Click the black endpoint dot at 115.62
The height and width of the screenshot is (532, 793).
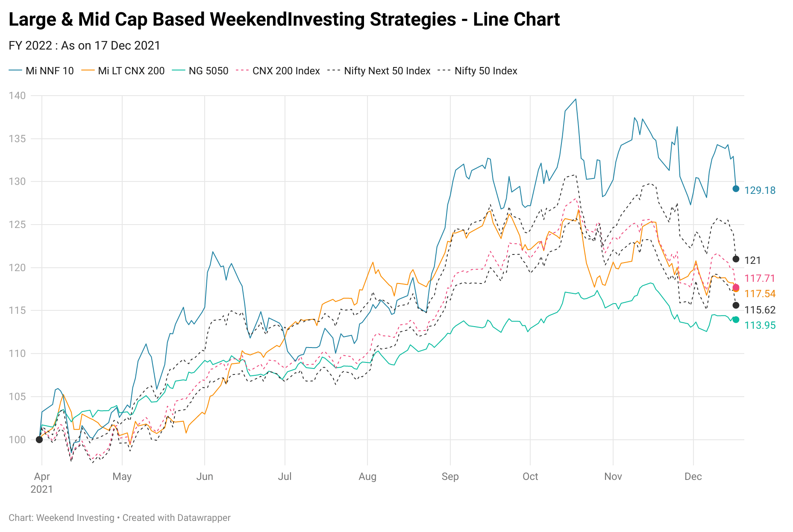click(x=736, y=305)
